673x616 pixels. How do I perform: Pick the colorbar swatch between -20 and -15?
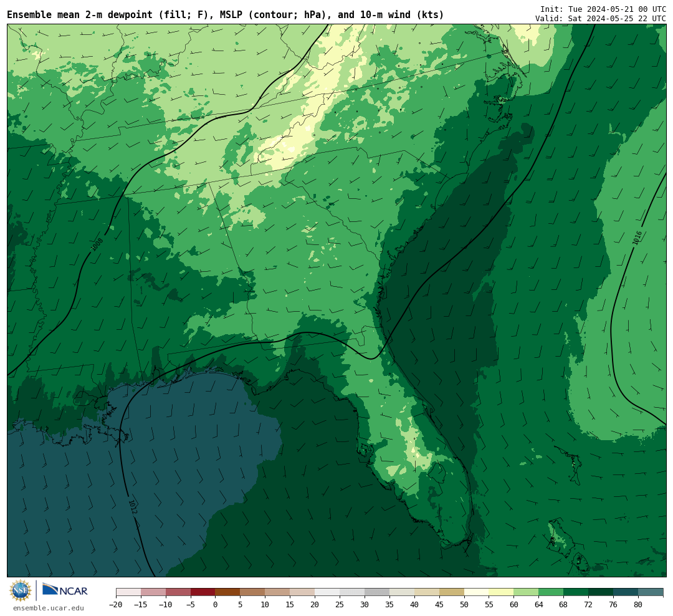[128, 592]
